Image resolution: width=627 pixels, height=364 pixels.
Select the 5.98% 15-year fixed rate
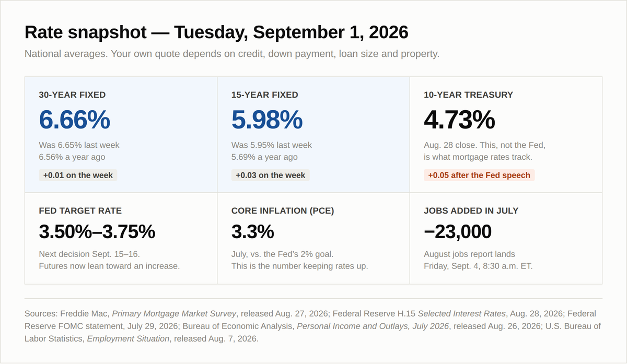pyautogui.click(x=266, y=120)
